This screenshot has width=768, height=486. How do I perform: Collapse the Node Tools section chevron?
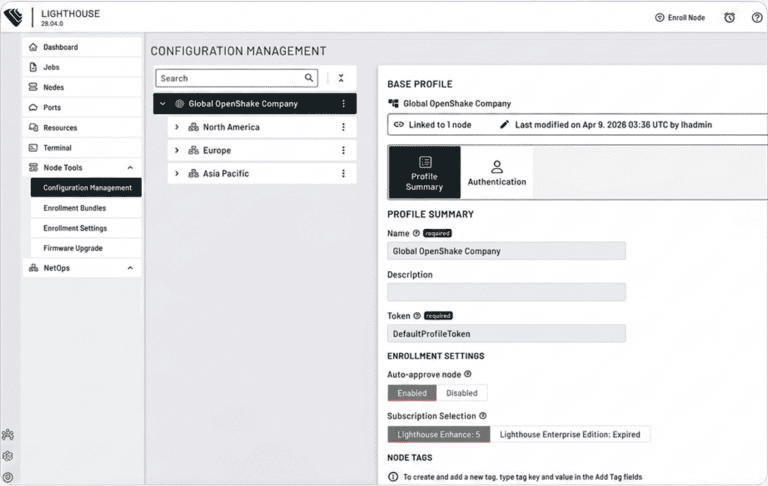tap(130, 168)
